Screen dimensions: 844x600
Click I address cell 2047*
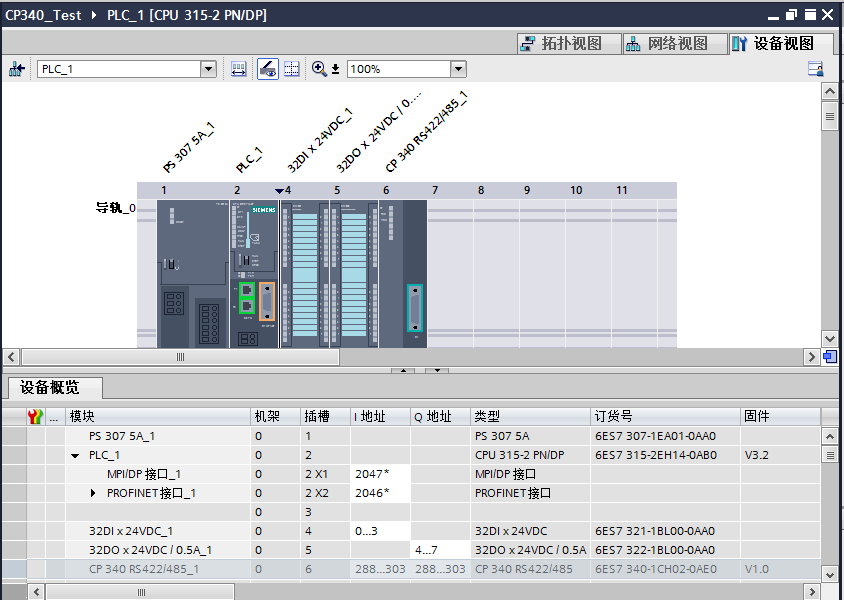tap(380, 474)
